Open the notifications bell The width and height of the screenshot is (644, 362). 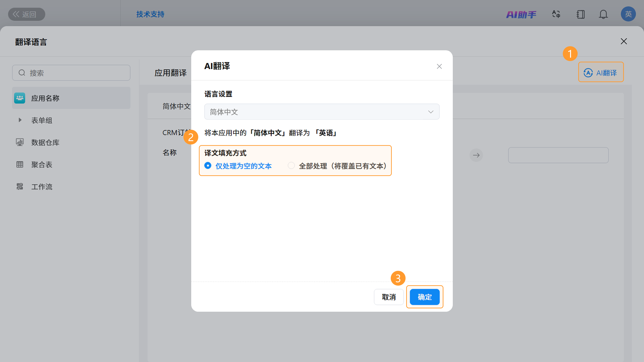click(603, 14)
